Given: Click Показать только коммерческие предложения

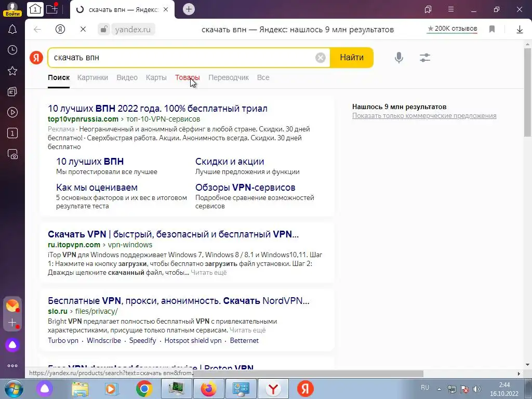Looking at the screenshot, I should click(x=424, y=116).
